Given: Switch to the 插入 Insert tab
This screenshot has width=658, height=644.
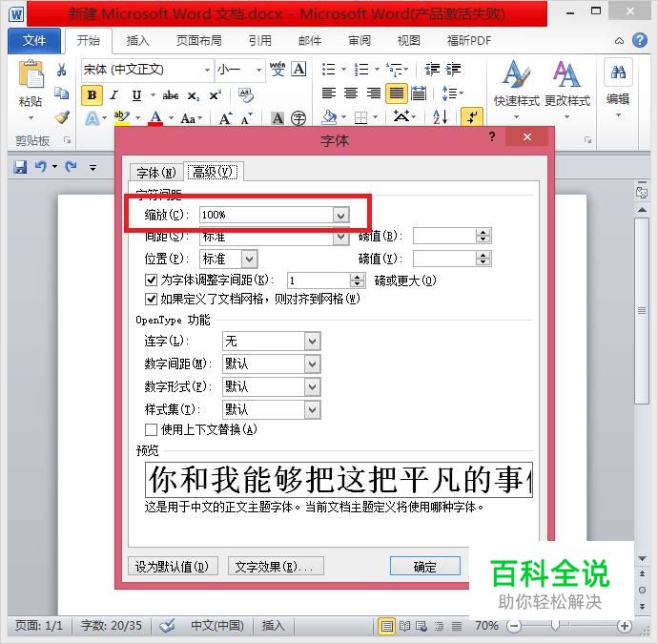Looking at the screenshot, I should (x=138, y=41).
